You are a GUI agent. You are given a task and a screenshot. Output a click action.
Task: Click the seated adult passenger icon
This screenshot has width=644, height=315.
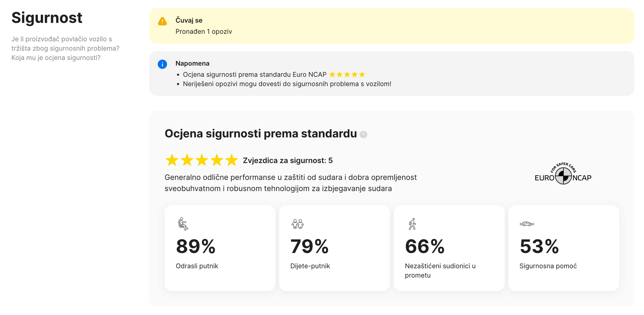[x=183, y=224]
